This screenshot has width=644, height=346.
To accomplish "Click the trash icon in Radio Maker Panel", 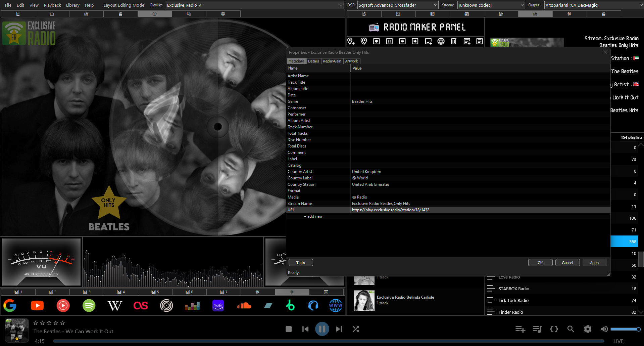I will pyautogui.click(x=454, y=41).
